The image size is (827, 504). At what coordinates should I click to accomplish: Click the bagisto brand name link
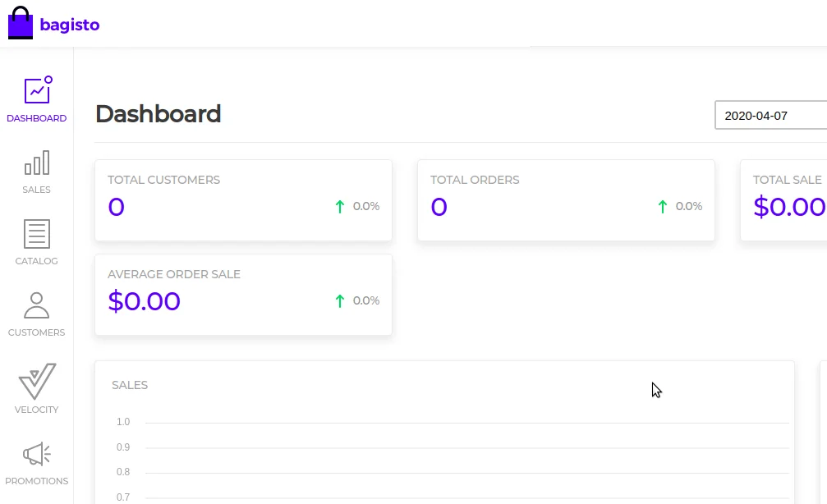[70, 25]
